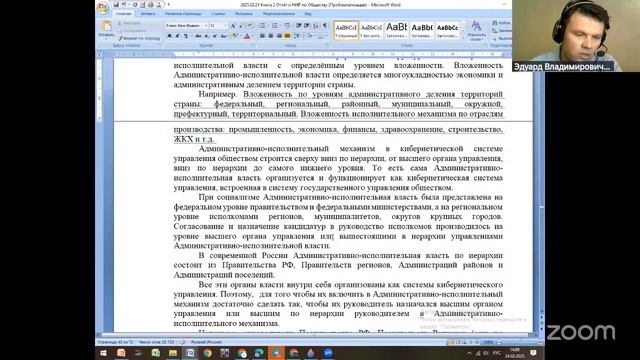The image size is (640, 360).
Task: Open line spacing options
Action: 298,36
